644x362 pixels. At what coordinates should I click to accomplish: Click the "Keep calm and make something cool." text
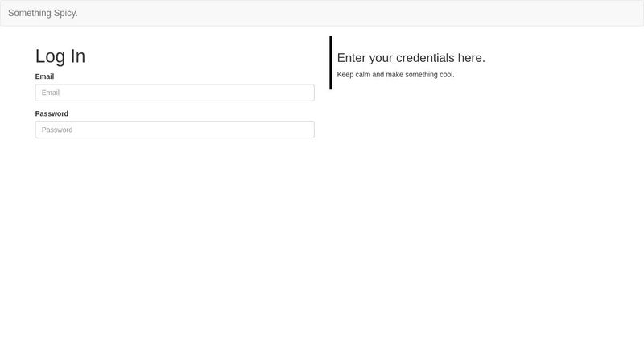395,75
